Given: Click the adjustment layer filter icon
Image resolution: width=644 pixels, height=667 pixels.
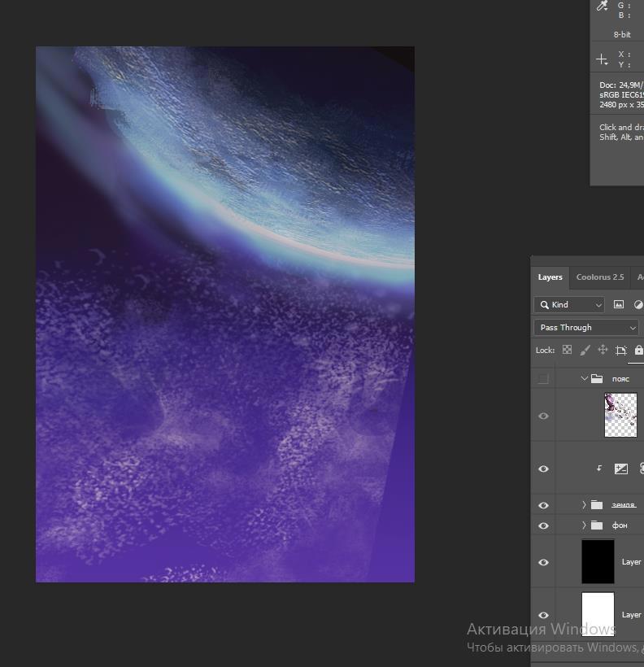Looking at the screenshot, I should coord(638,304).
